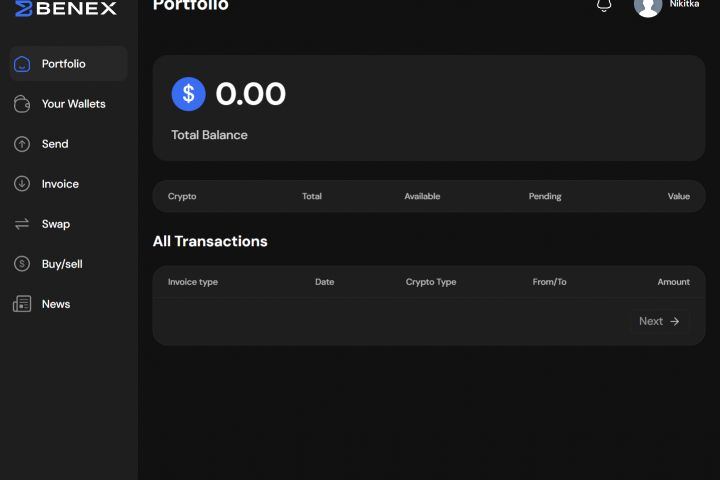
Task: Open the Nikitka user profile avatar
Action: click(648, 6)
